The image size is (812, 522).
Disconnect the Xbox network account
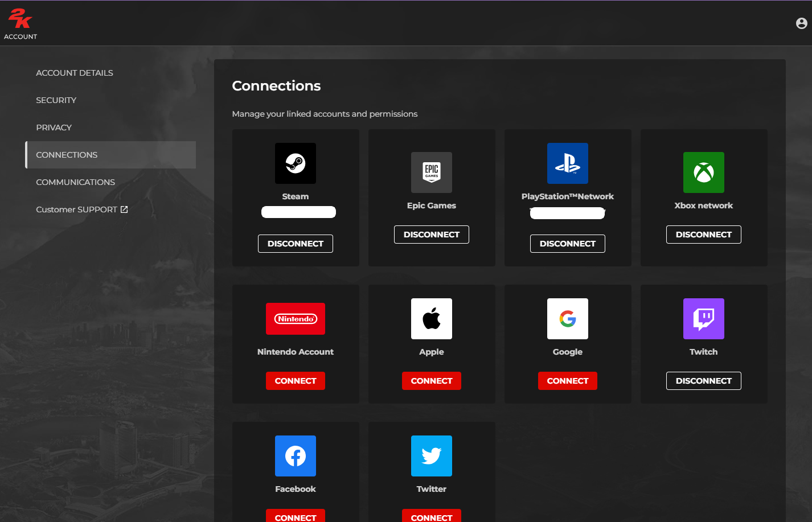click(x=703, y=235)
